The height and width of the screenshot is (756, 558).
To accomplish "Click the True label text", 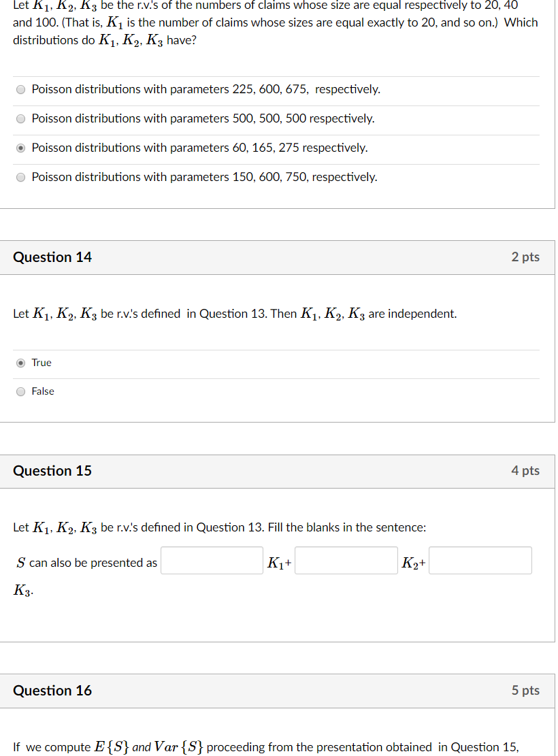I will [x=40, y=363].
